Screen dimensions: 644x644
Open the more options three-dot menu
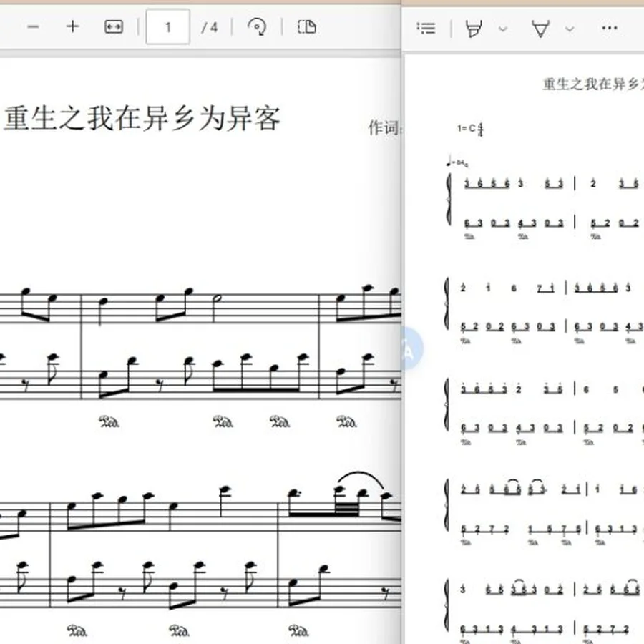pyautogui.click(x=609, y=28)
